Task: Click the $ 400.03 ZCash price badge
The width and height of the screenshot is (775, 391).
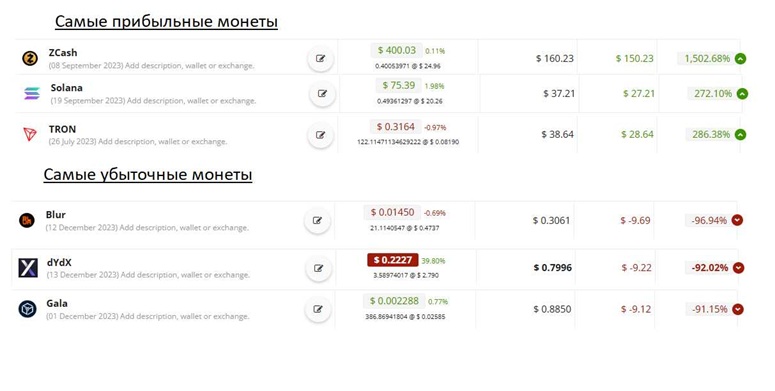Action: (396, 50)
